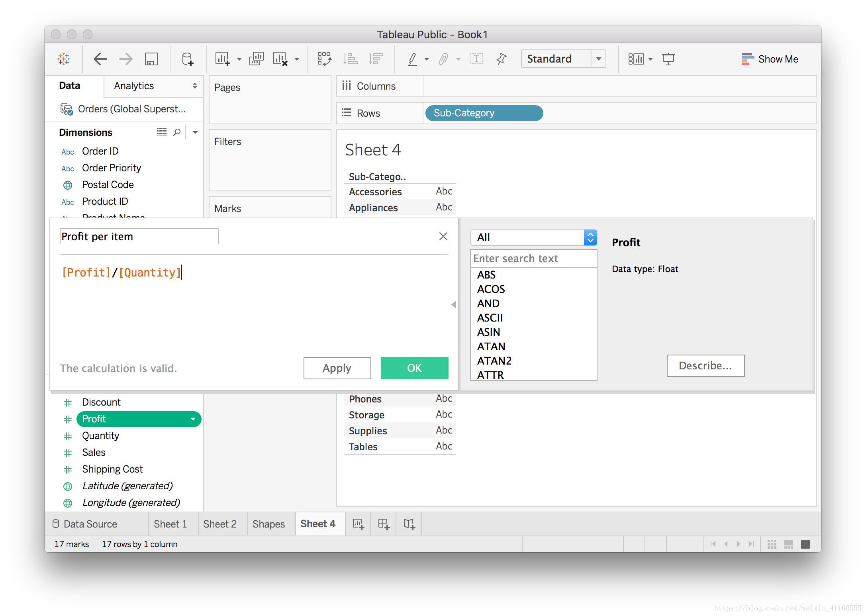Click the new story tab icon

(409, 524)
